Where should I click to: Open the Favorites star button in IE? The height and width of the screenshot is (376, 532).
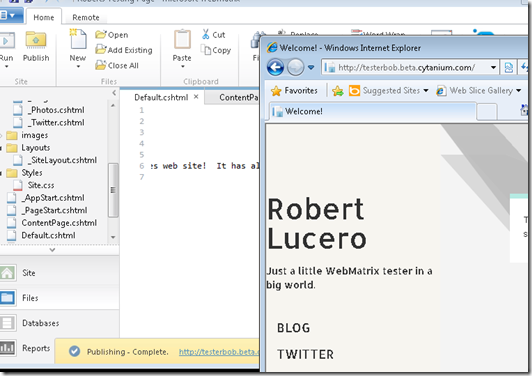point(294,91)
